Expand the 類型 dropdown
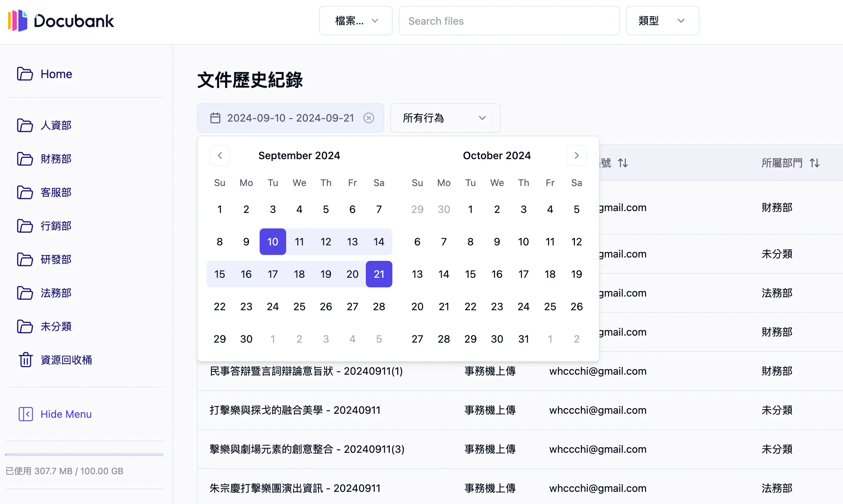843x504 pixels. coord(662,21)
